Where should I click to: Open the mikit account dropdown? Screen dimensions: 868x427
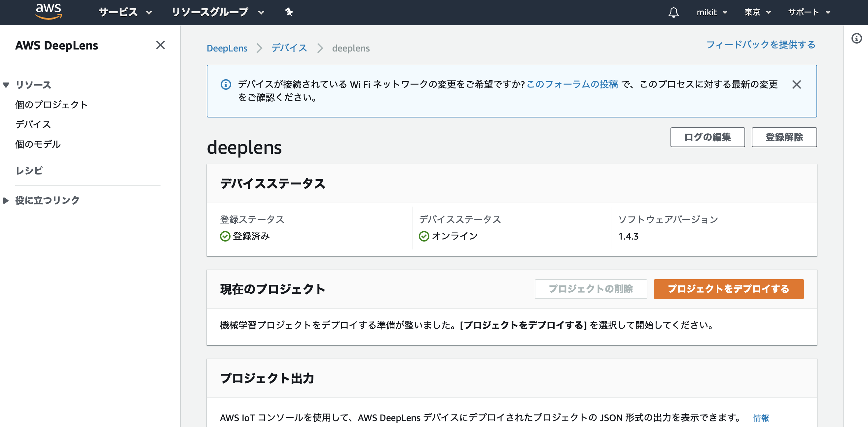[712, 13]
